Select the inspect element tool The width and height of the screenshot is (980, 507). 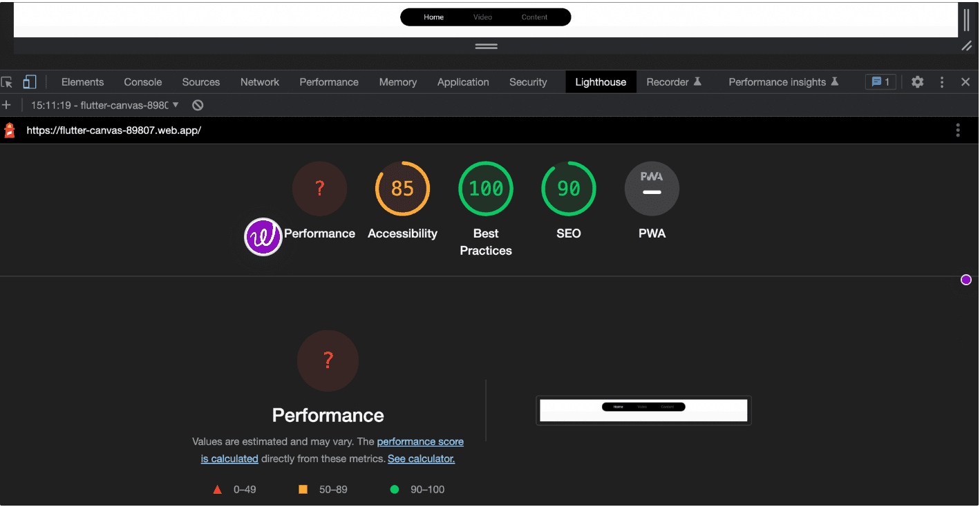pos(7,82)
